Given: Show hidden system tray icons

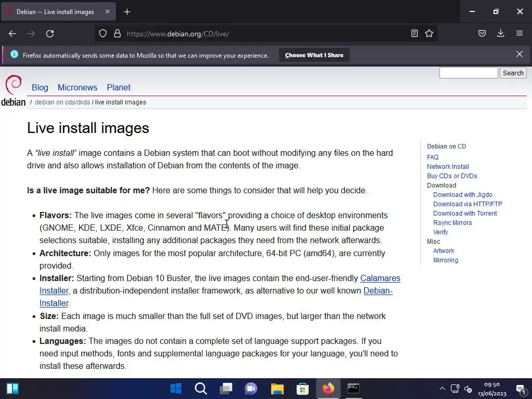Looking at the screenshot, I should coord(442,389).
